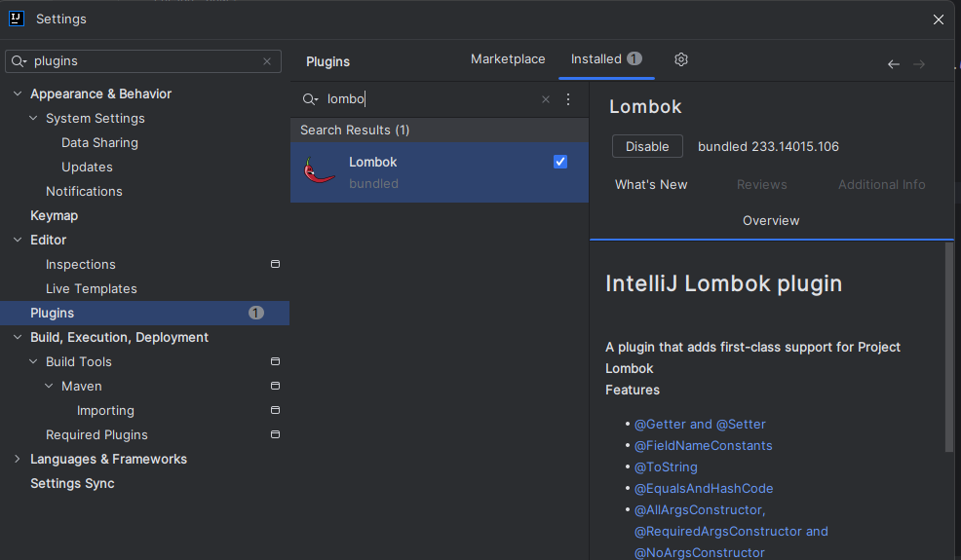
Task: Open the Additional Info tab
Action: click(x=881, y=184)
